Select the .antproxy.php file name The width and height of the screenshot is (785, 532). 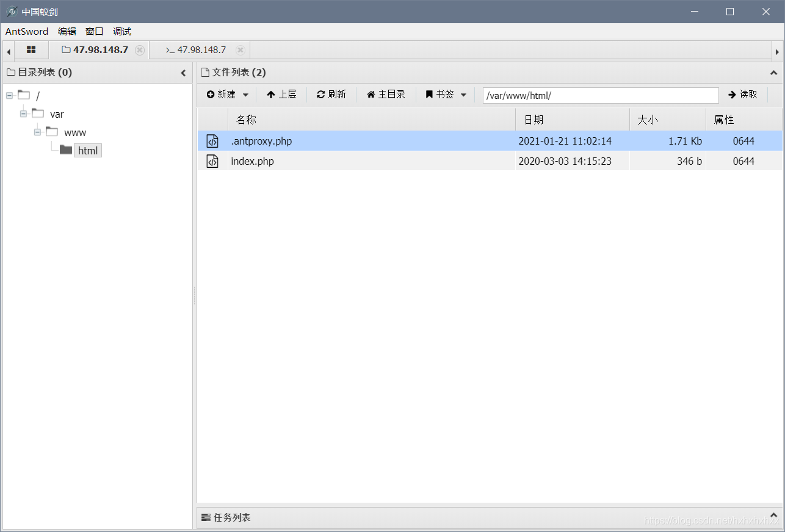click(261, 141)
